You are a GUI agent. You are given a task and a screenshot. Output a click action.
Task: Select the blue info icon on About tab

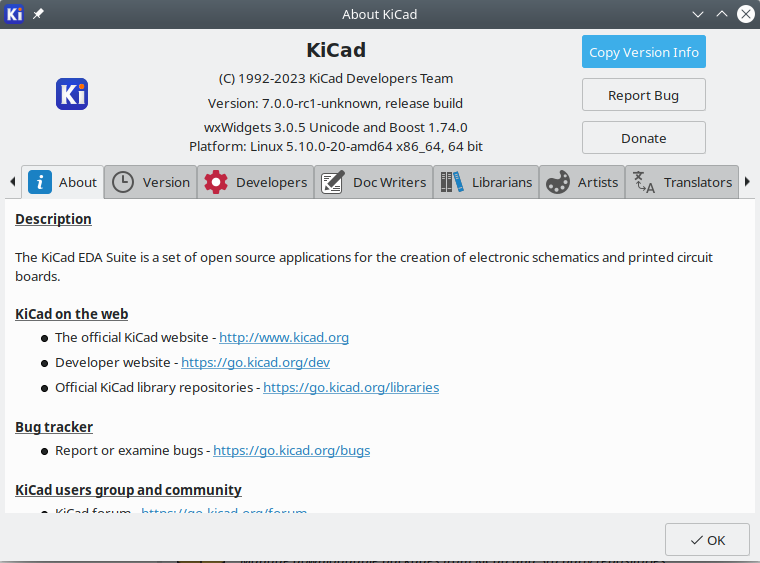[x=39, y=182]
